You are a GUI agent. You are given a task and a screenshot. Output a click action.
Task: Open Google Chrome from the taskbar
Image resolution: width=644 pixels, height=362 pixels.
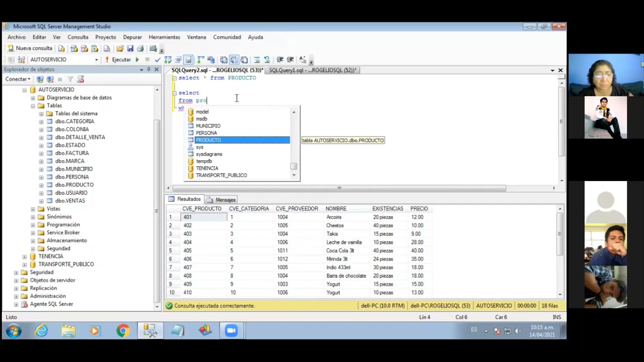pyautogui.click(x=123, y=330)
